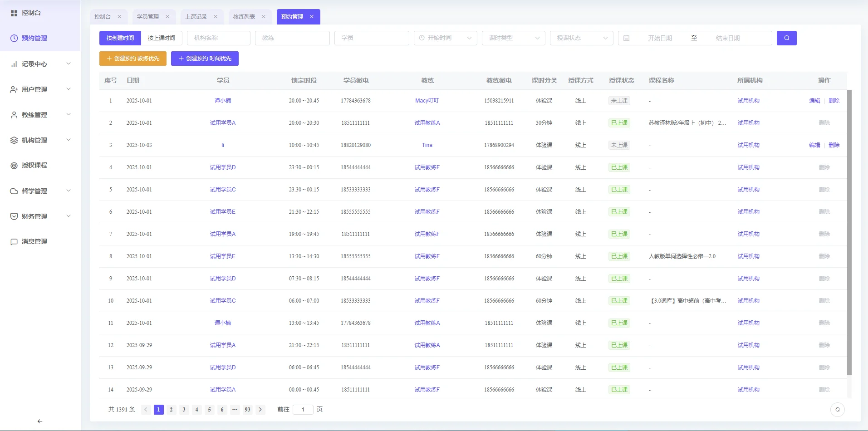
Task: Click the 用户管理 user-plus icon
Action: click(14, 89)
